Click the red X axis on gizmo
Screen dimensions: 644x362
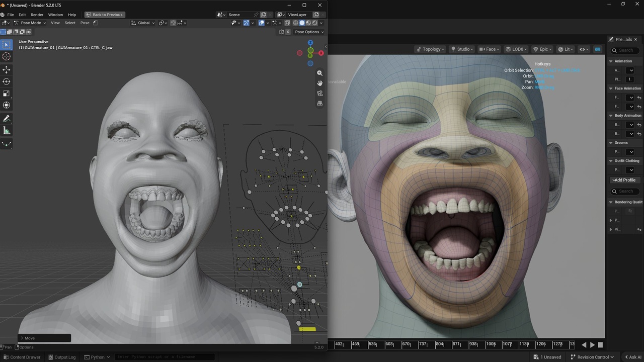(321, 53)
